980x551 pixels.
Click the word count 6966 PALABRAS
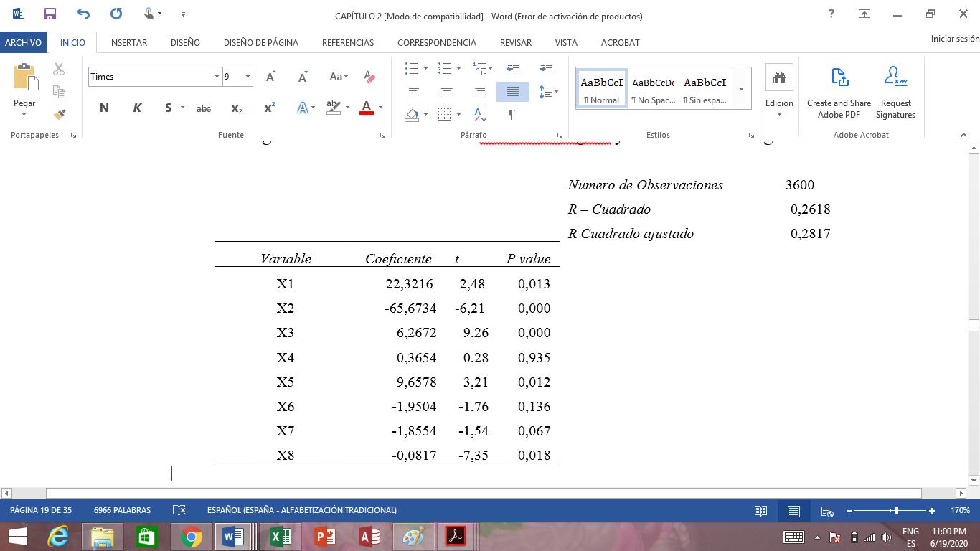click(x=122, y=510)
